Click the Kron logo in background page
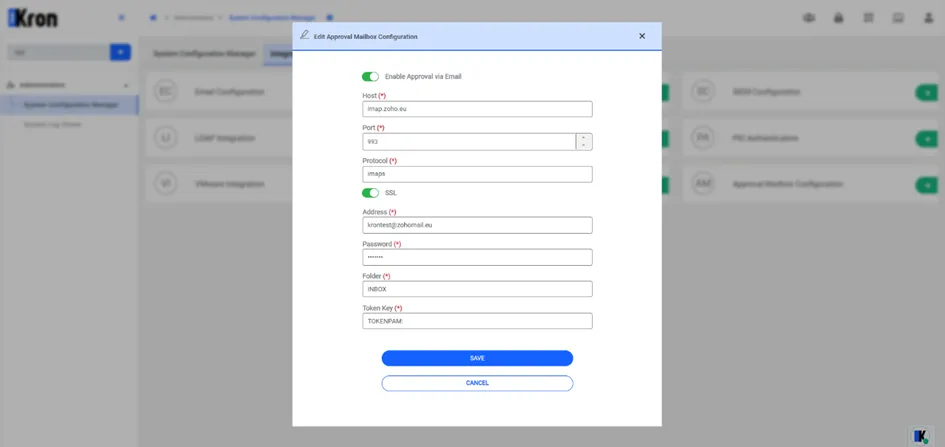 [x=33, y=18]
